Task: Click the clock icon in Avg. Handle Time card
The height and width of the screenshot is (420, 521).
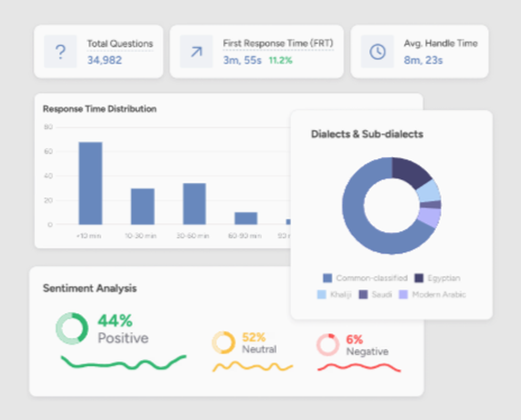Action: coord(377,52)
